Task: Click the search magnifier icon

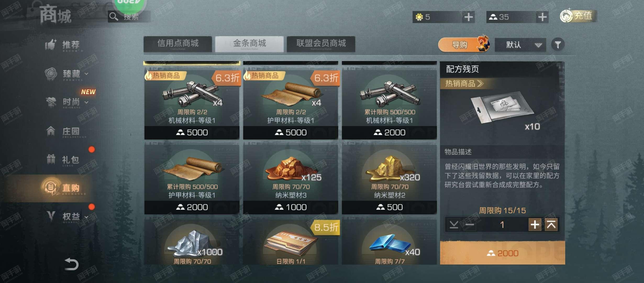Action: tap(113, 17)
